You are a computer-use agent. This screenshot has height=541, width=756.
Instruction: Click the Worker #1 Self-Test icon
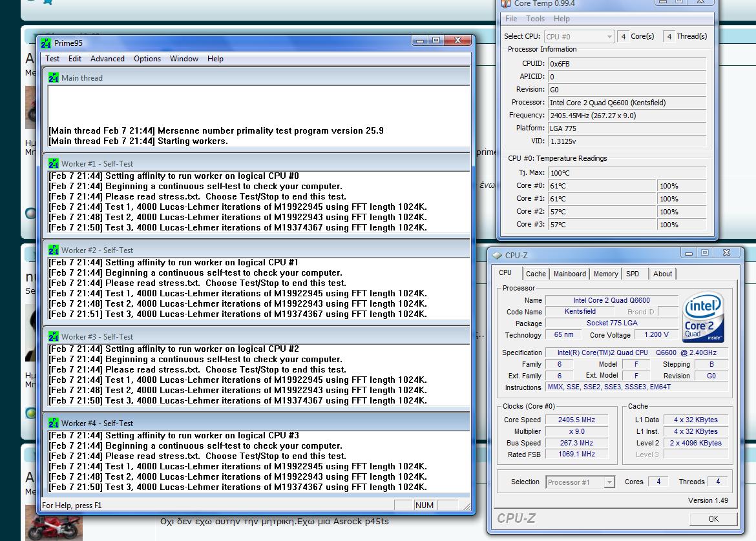click(x=54, y=164)
